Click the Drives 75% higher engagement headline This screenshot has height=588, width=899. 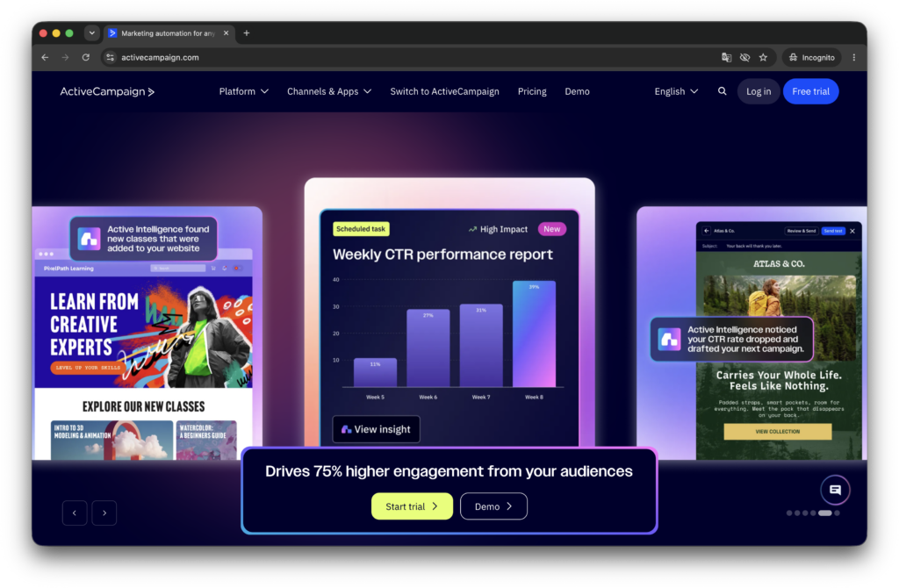(x=449, y=471)
